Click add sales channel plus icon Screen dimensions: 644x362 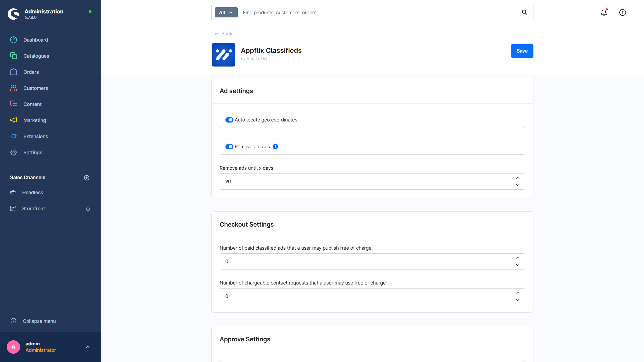click(x=87, y=178)
